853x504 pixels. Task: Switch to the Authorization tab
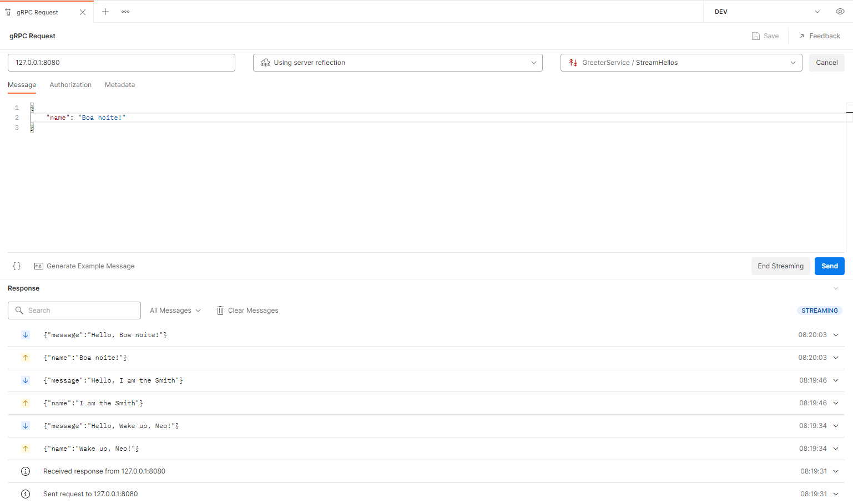(x=70, y=85)
